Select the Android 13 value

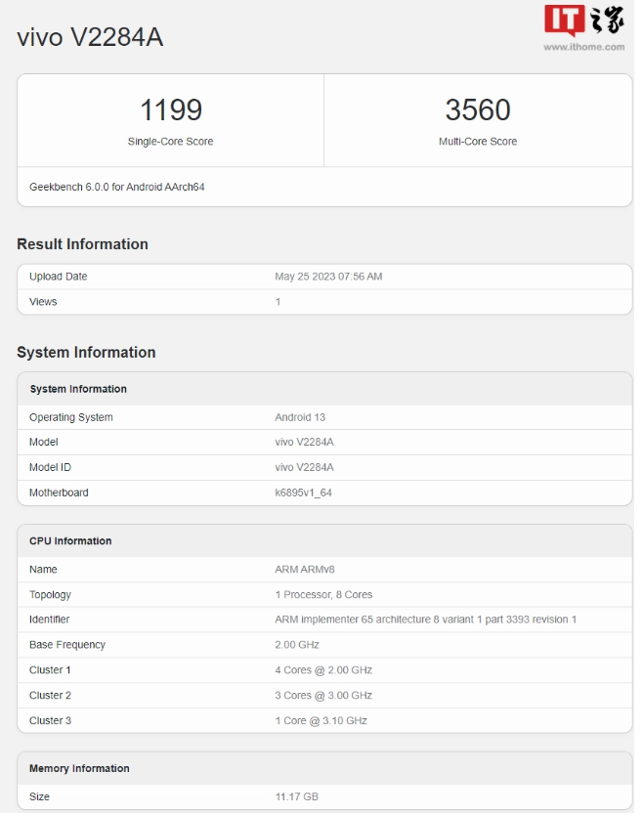(x=300, y=417)
